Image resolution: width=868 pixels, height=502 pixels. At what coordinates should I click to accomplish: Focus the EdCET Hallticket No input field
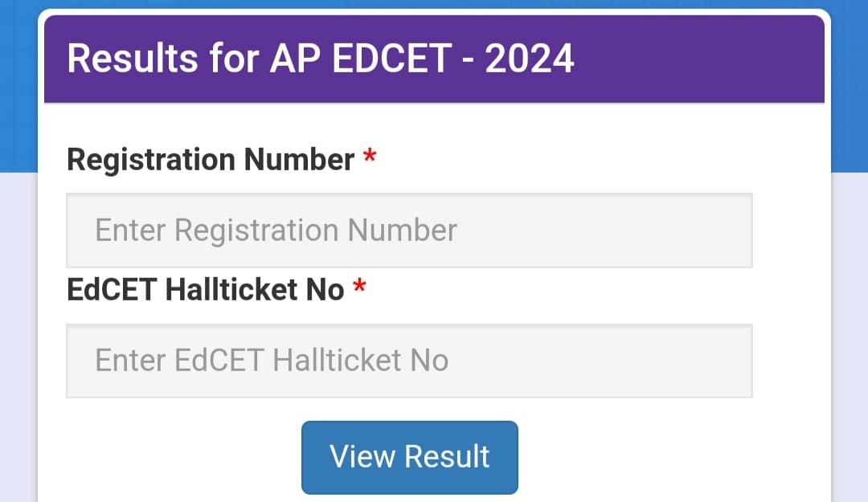coord(409,361)
